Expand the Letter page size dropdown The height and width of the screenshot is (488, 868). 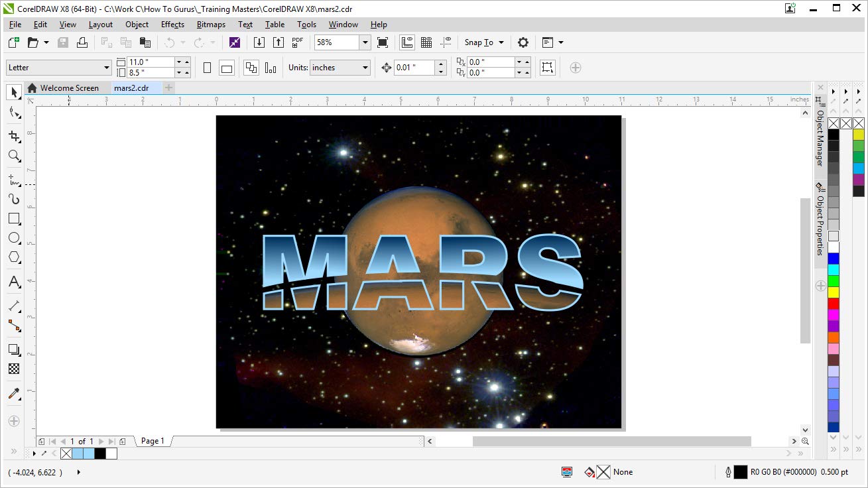pos(106,68)
